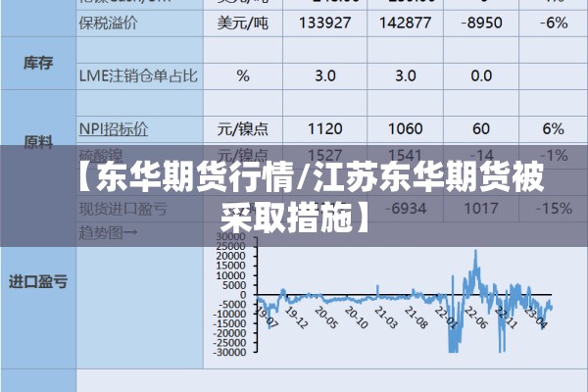This screenshot has height=392, width=588.
Task: Click the -6934 value cell
Action: pyautogui.click(x=406, y=209)
